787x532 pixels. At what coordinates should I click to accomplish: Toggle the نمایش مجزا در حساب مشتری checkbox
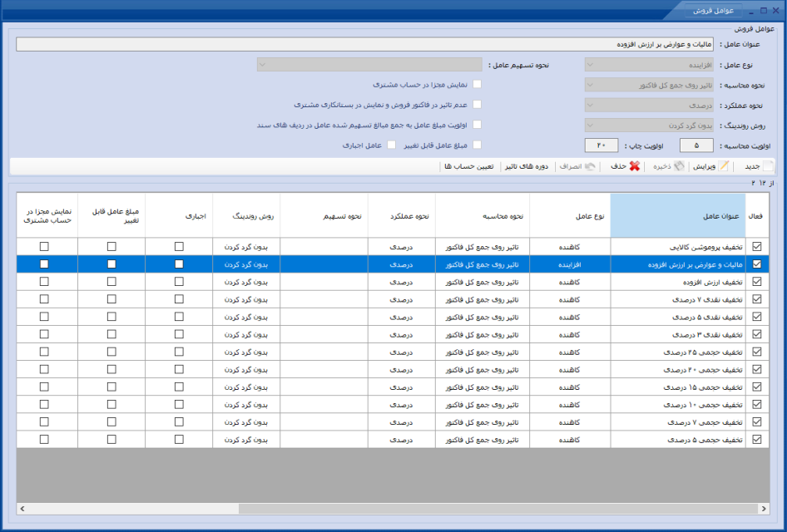pos(477,84)
